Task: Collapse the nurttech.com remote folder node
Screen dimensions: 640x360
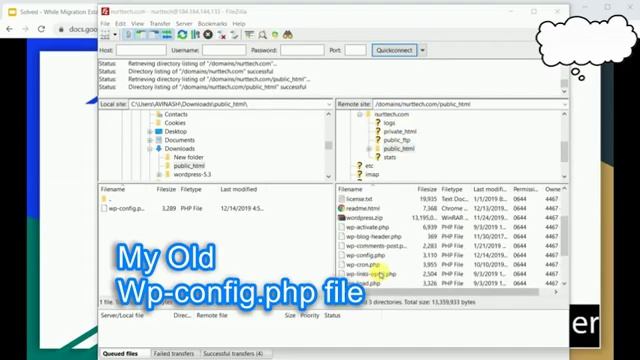Action: coord(360,114)
